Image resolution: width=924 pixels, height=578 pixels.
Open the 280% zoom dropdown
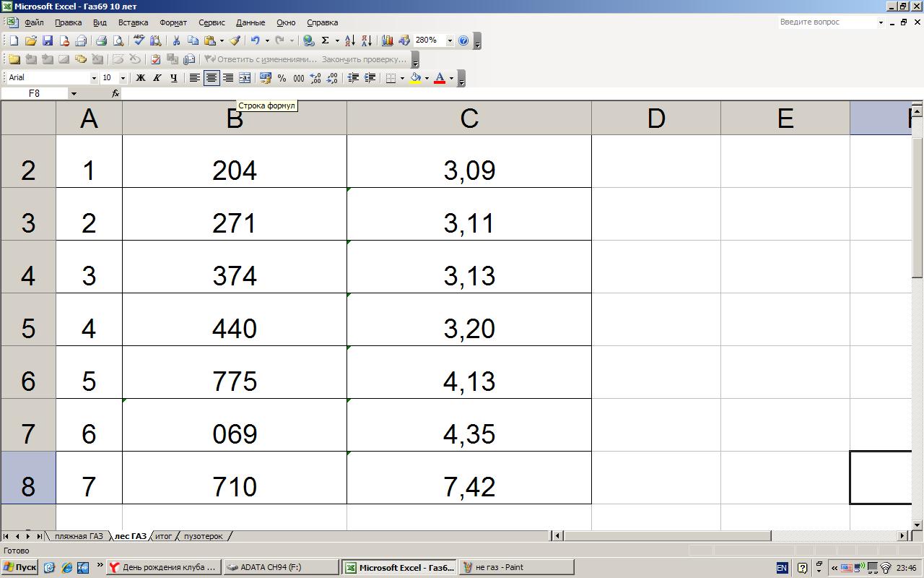pyautogui.click(x=450, y=41)
